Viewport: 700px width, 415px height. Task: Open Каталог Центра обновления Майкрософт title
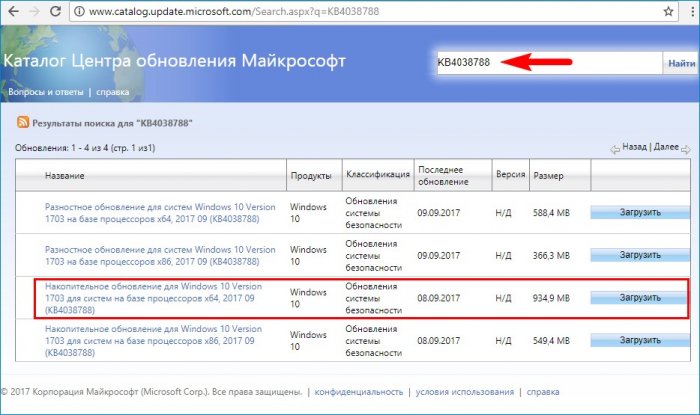(x=175, y=61)
